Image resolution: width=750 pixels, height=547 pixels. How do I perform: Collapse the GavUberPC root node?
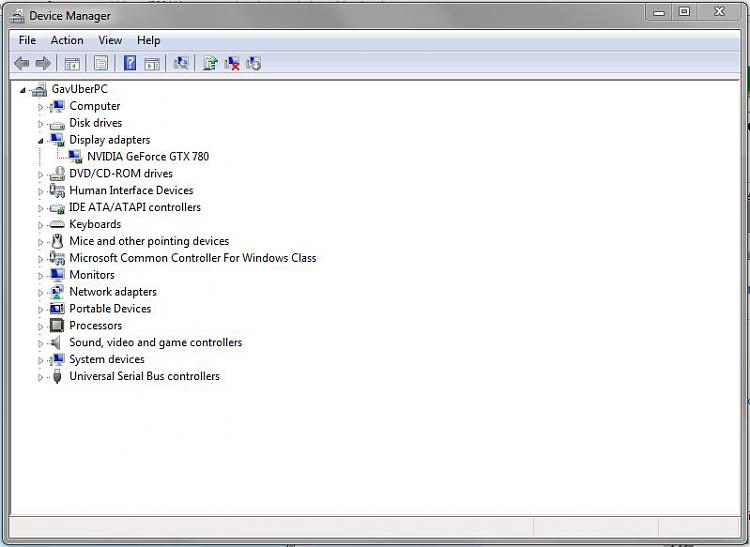[22, 90]
